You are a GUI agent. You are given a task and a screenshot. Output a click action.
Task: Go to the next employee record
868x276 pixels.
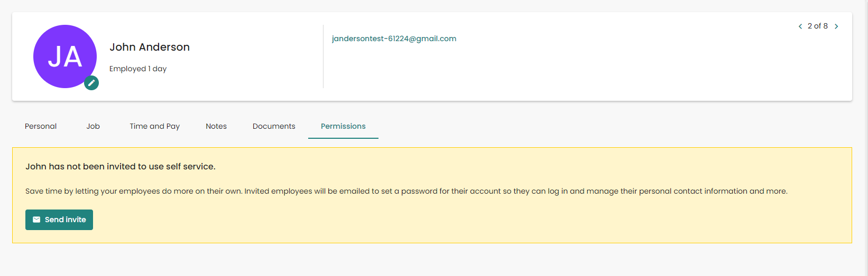point(836,26)
